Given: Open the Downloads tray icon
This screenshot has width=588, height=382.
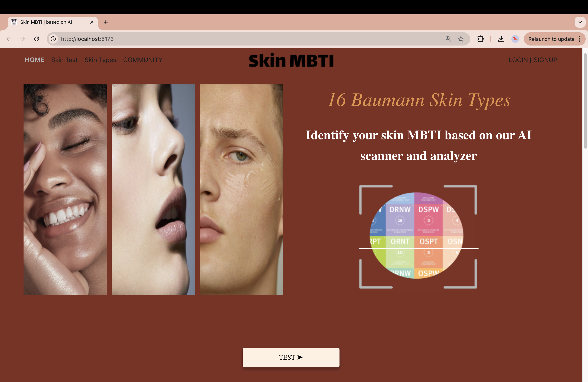Looking at the screenshot, I should coord(501,39).
